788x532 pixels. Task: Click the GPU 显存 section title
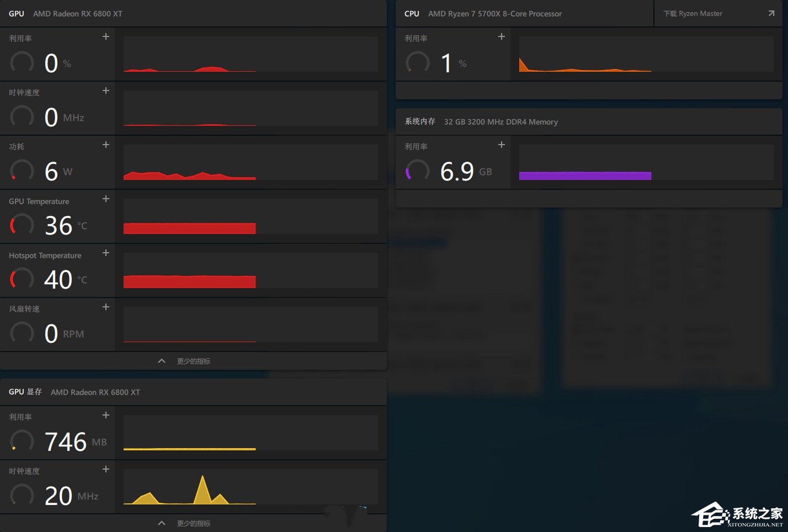25,392
